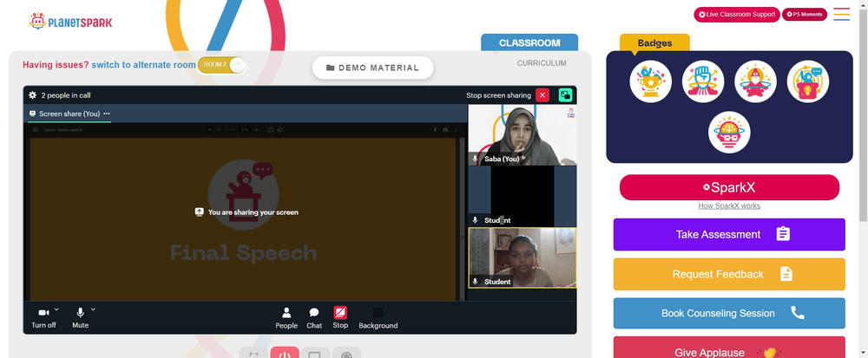Click Book Counseling Session button
868x358 pixels.
(729, 313)
